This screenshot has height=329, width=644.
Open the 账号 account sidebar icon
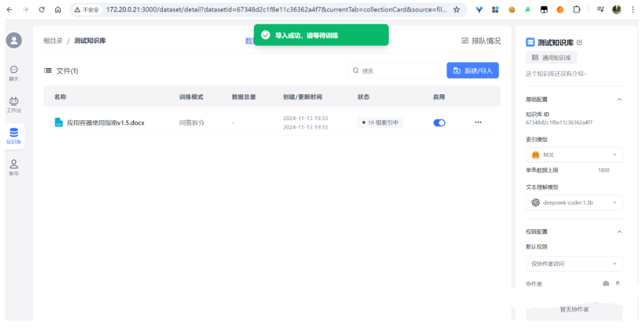tap(14, 168)
